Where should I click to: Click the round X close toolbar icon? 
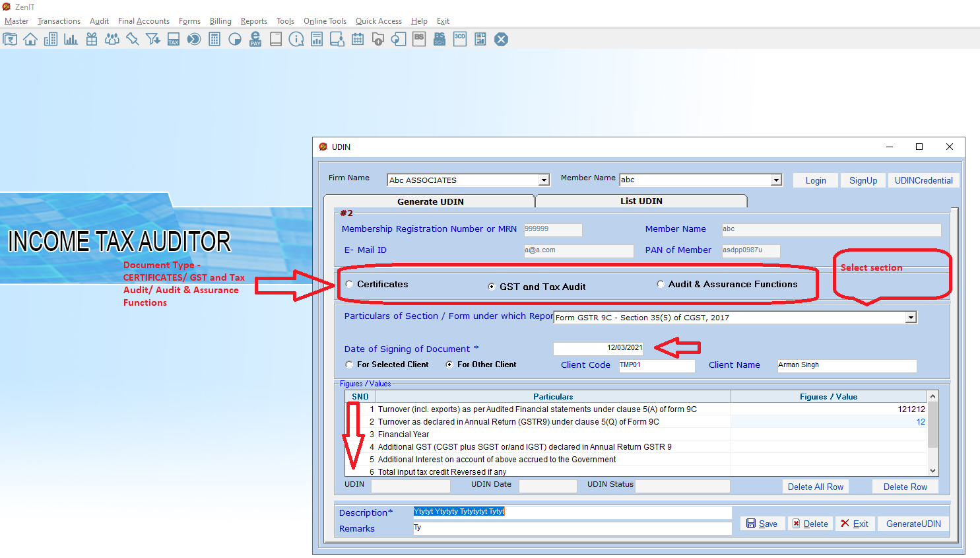[x=502, y=40]
